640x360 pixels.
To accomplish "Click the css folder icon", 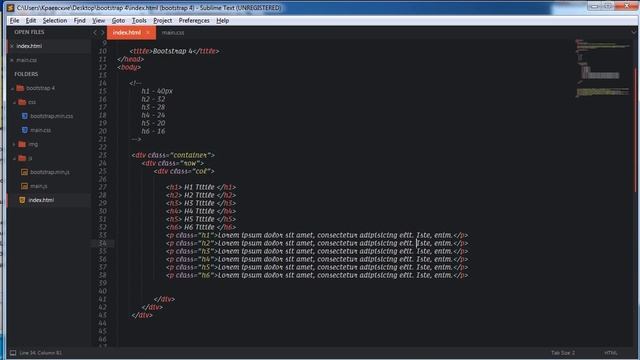I will click(22, 102).
